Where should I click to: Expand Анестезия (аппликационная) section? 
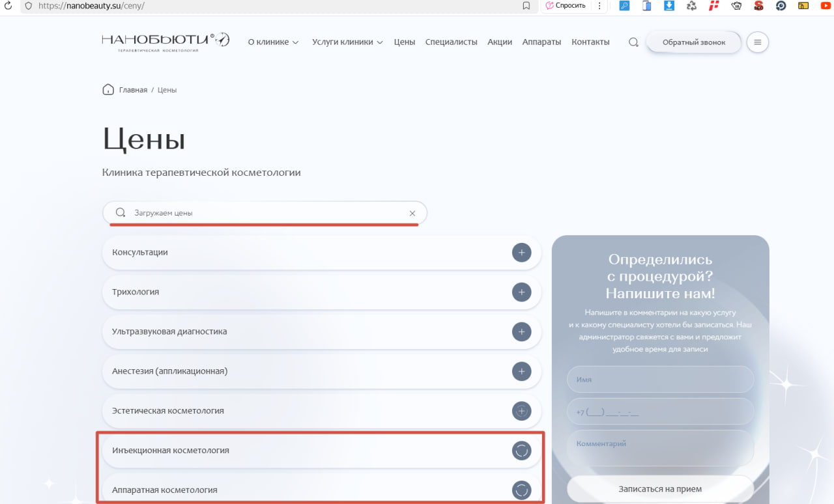tap(521, 372)
